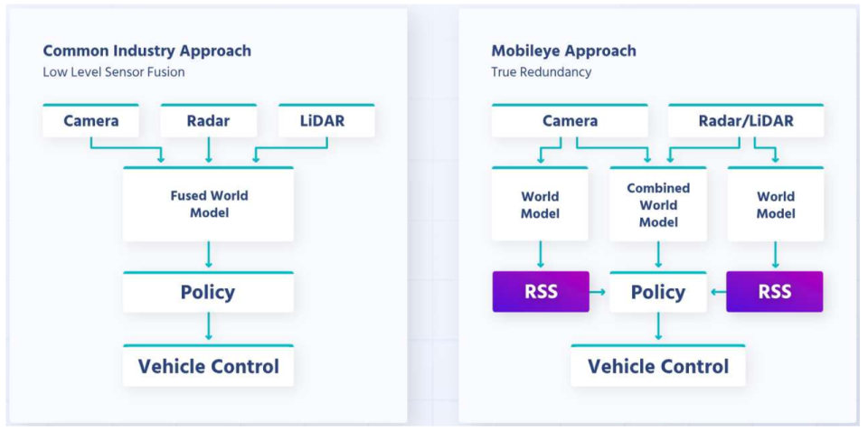This screenshot has height=432, width=868.
Task: Select Policy box between the RSS blocks
Action: pos(657,292)
